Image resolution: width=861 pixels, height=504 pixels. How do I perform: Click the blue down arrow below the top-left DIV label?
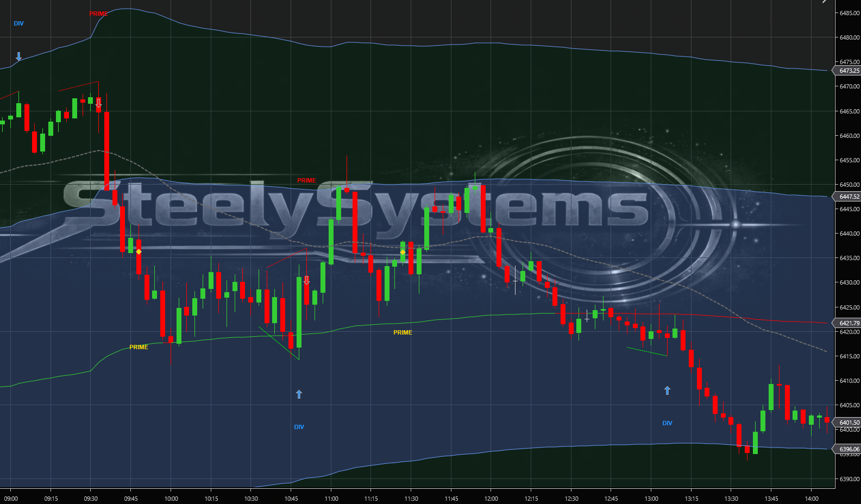click(x=18, y=56)
